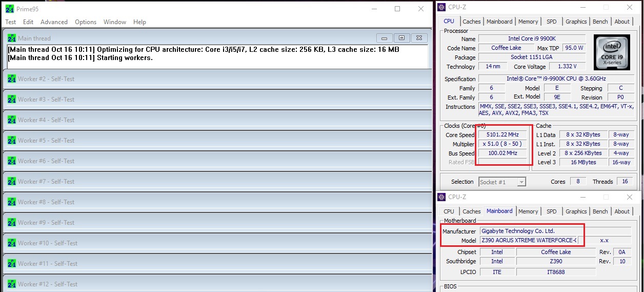The height and width of the screenshot is (292, 644).
Task: Click the Main thread window icon
Action: pyautogui.click(x=11, y=38)
